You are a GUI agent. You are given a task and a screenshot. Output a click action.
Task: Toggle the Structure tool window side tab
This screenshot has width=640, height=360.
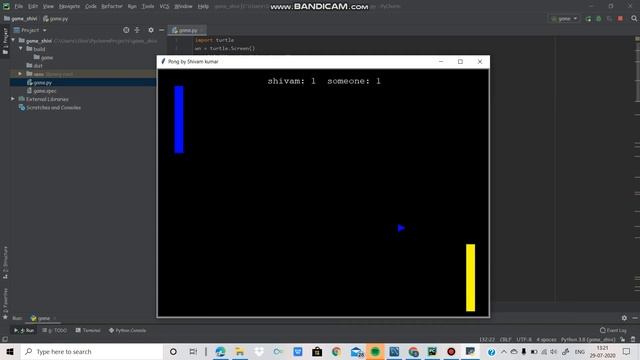tap(5, 262)
